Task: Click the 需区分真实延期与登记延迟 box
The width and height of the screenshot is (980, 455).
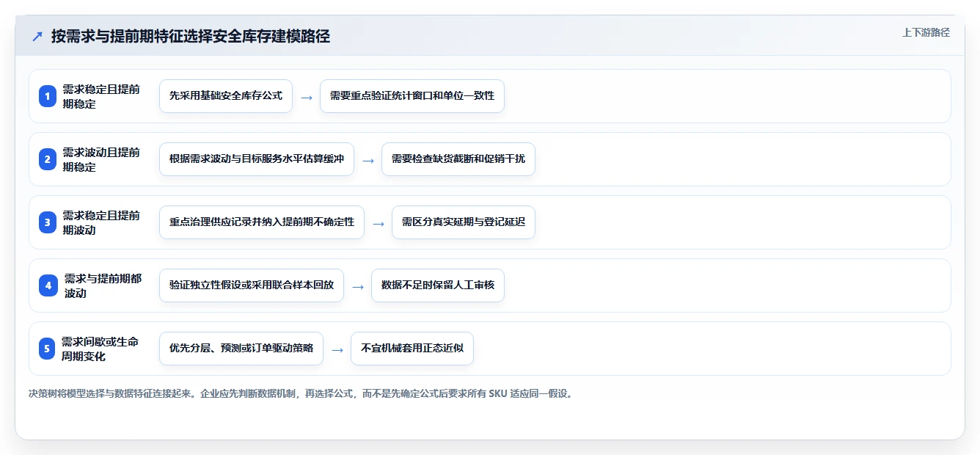Action: pos(464,222)
